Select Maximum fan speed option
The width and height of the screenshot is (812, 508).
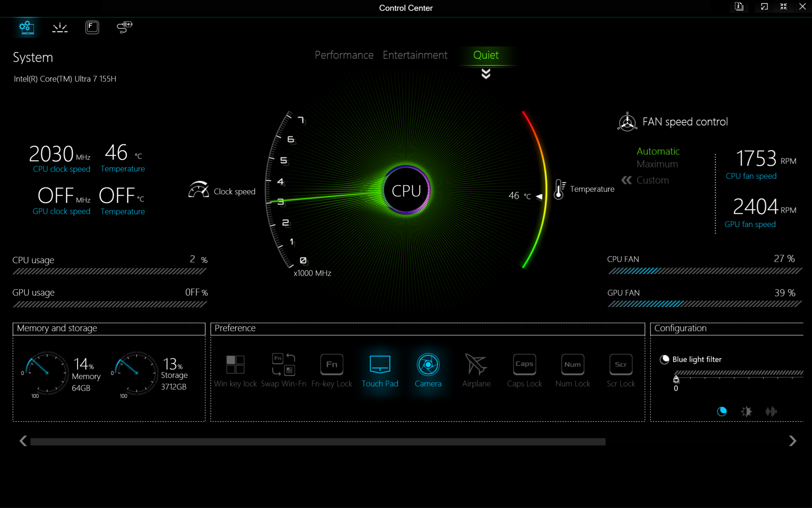657,164
